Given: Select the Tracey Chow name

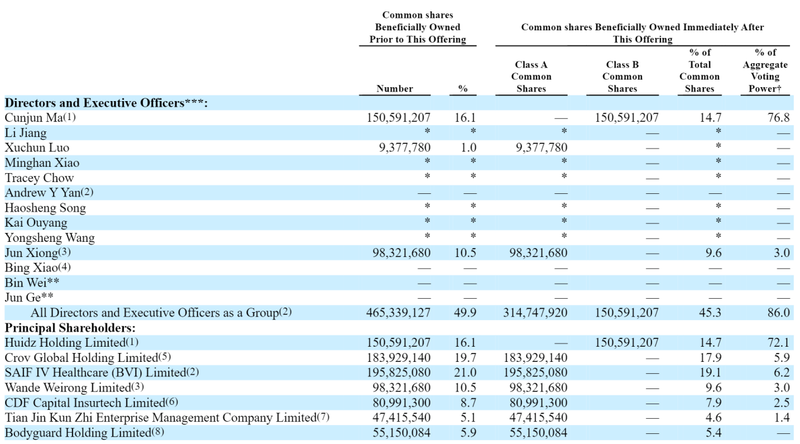Looking at the screenshot, I should pyautogui.click(x=39, y=178).
